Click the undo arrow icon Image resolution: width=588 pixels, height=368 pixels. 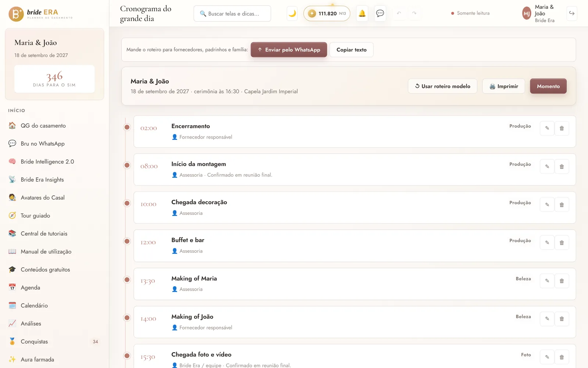(x=399, y=13)
